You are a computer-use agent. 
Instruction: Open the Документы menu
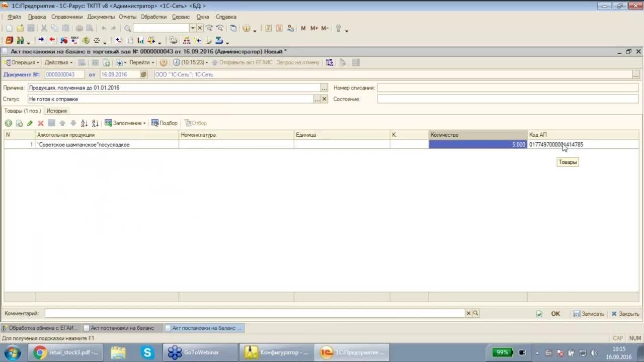101,17
